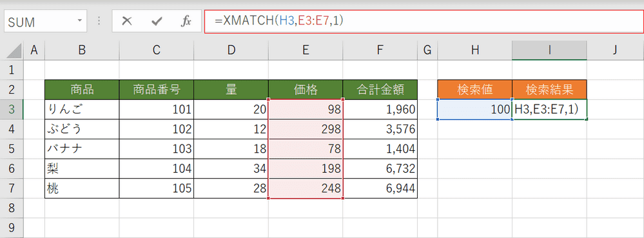
Task: Click total amount cell 1,960
Action: point(380,110)
